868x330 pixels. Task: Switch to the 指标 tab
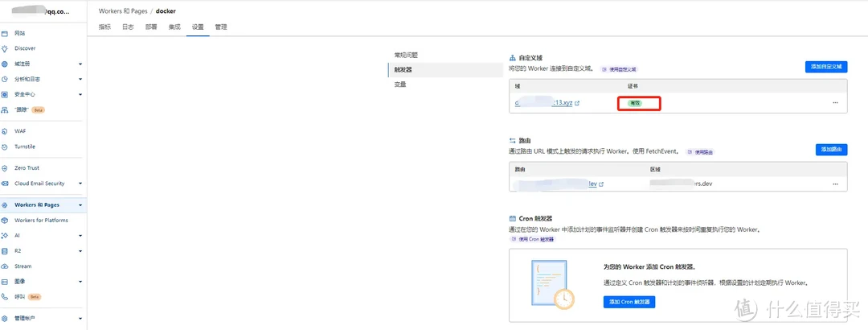point(104,27)
